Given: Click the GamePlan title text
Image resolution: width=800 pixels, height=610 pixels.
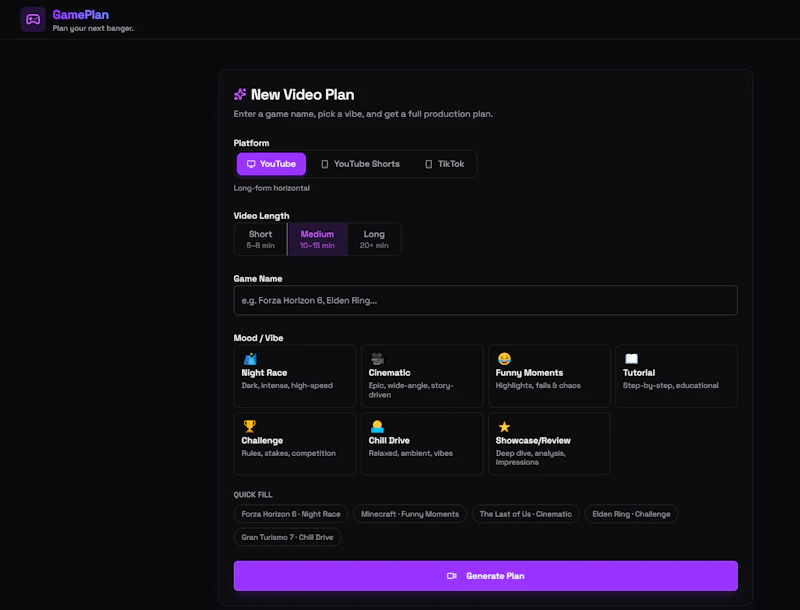Looking at the screenshot, I should [x=81, y=15].
